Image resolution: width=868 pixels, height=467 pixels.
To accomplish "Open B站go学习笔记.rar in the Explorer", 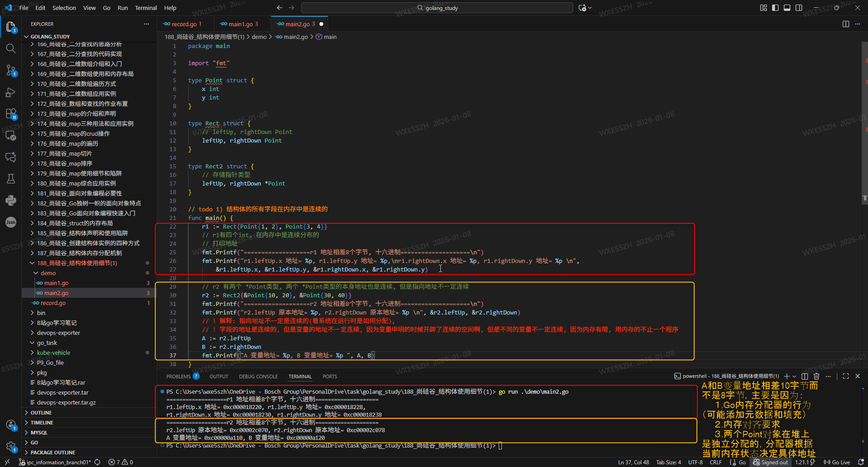I will [x=89, y=382].
